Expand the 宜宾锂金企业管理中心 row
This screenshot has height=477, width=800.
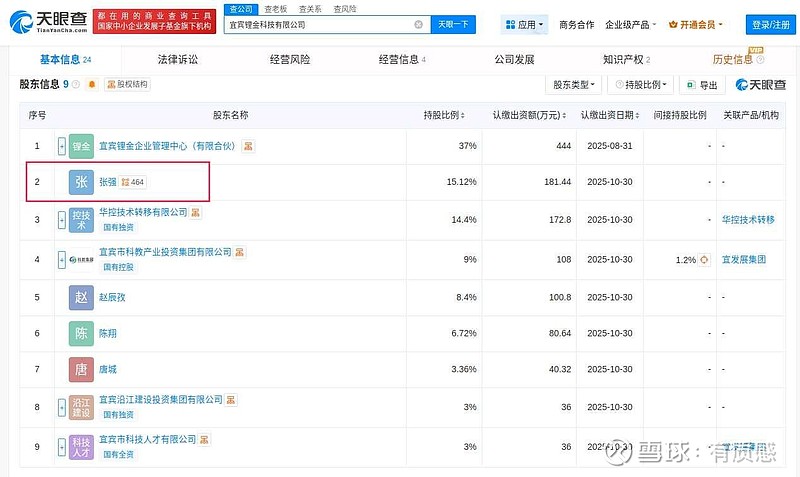coord(61,146)
